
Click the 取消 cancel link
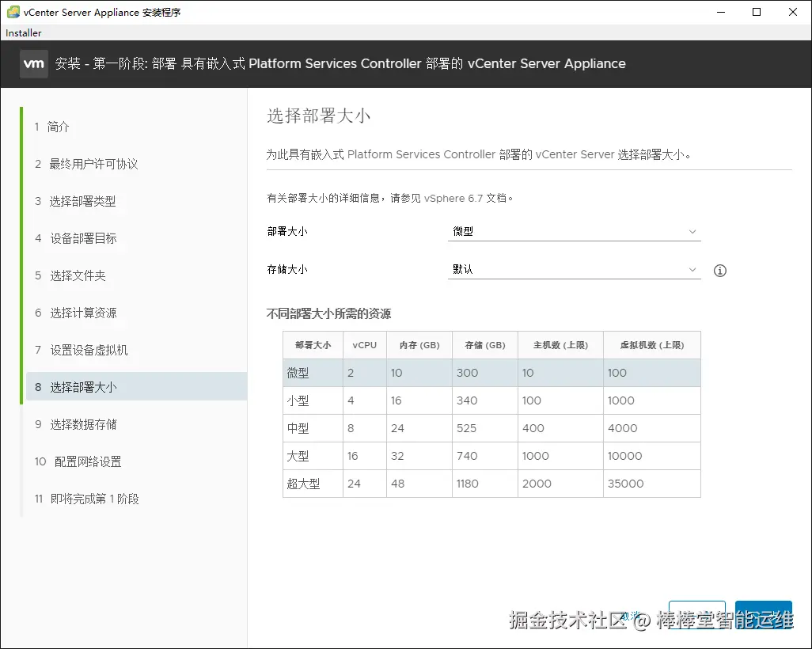(x=631, y=616)
